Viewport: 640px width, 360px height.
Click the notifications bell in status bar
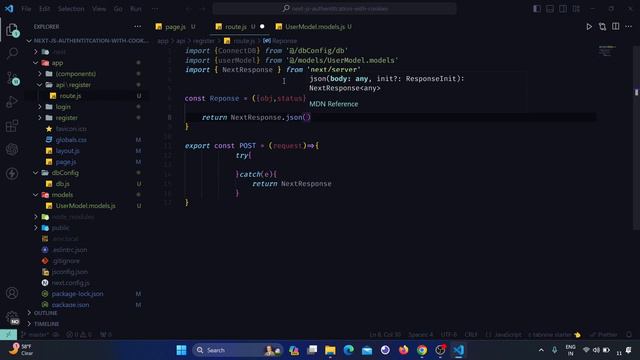click(629, 335)
